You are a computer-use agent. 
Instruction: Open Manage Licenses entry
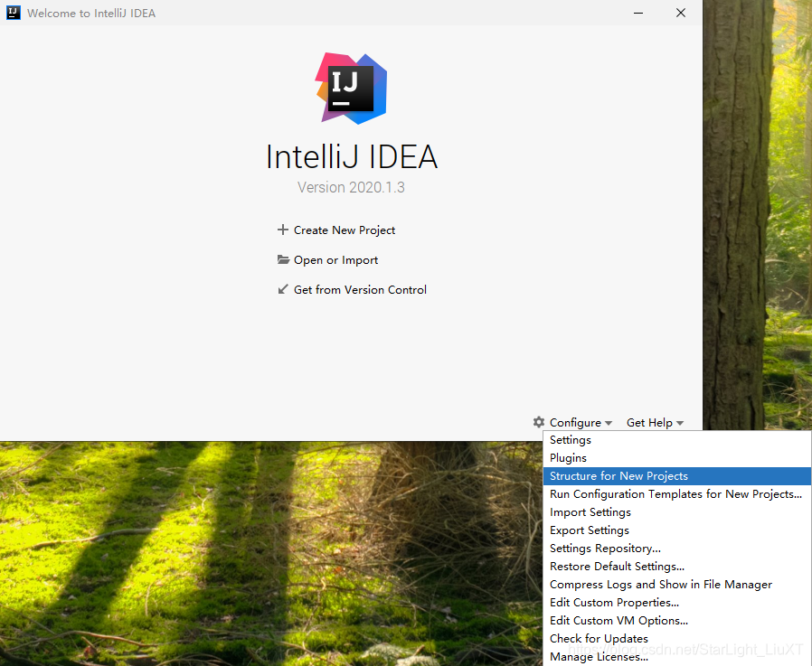(677, 657)
